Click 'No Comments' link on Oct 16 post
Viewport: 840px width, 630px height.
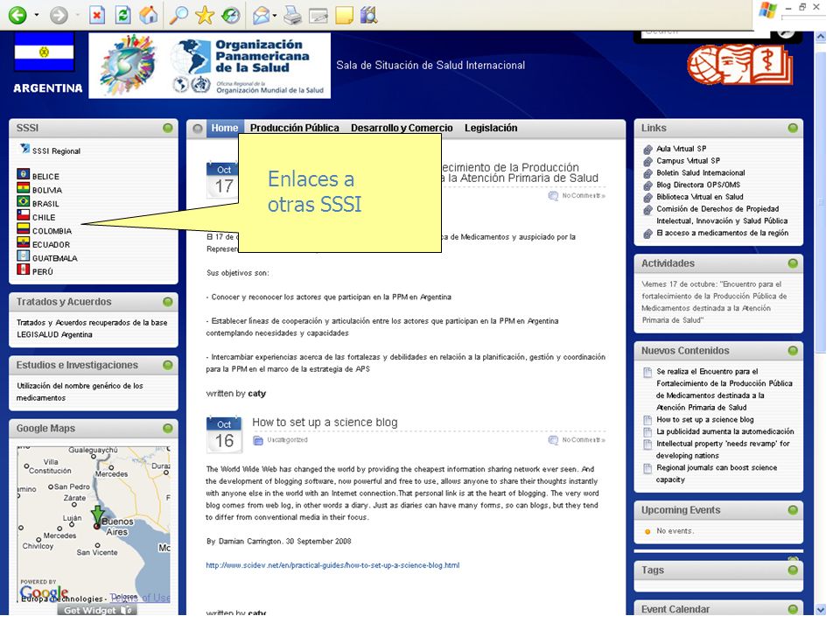(x=583, y=440)
